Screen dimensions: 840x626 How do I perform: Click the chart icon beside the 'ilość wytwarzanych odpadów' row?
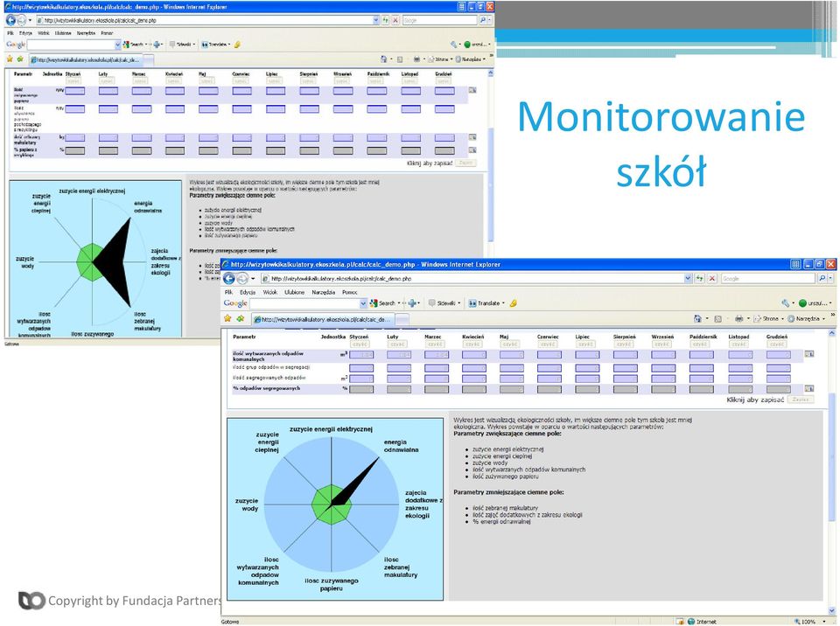[x=808, y=354]
